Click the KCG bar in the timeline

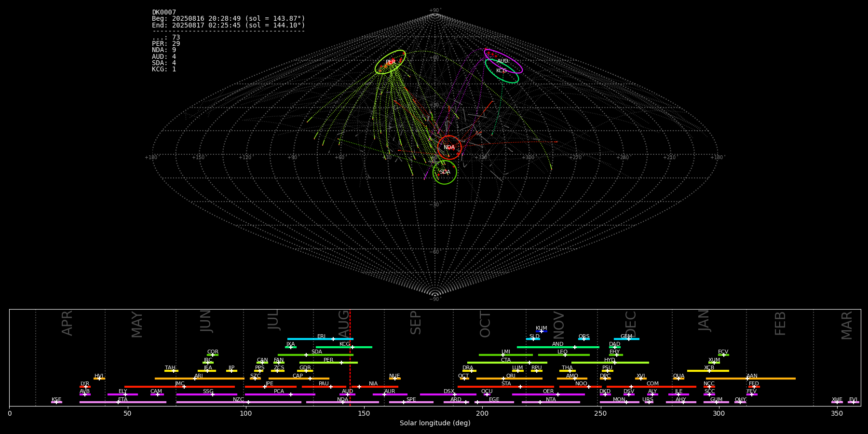pos(344,347)
